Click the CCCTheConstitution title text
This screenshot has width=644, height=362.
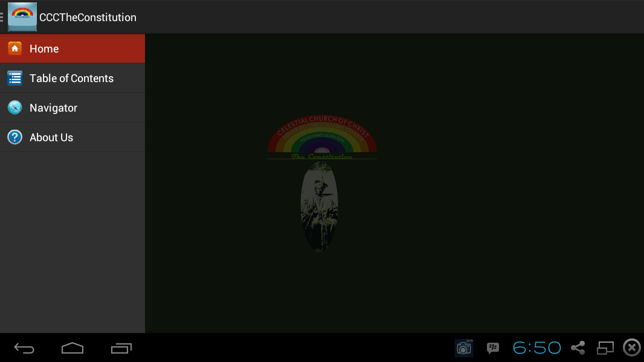[88, 17]
